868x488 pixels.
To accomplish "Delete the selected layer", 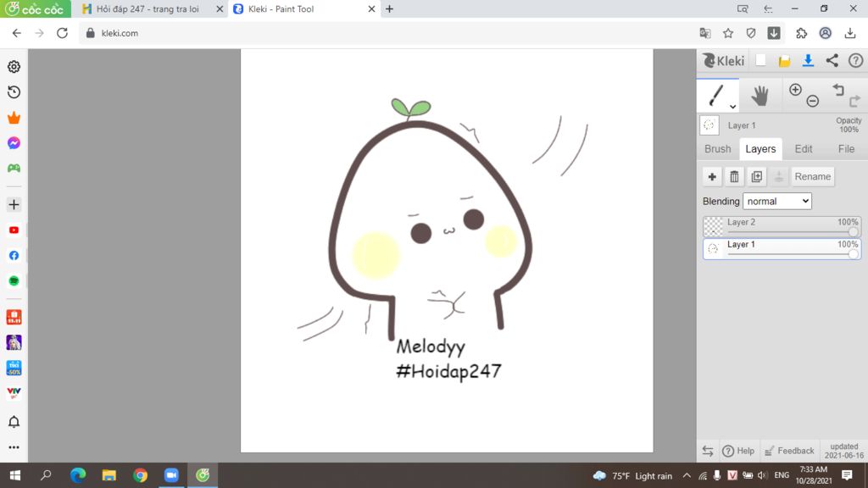I will click(734, 176).
